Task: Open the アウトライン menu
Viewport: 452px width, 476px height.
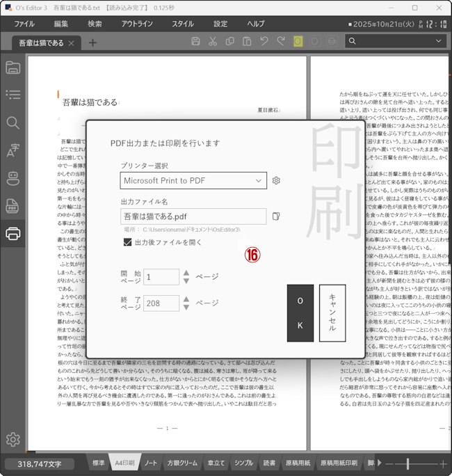Action: click(x=137, y=24)
